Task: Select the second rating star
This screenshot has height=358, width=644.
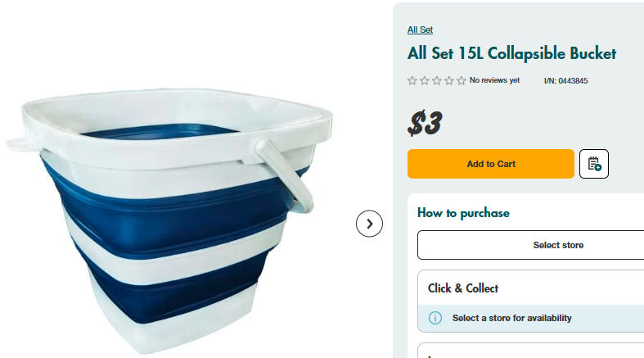Action: (425, 81)
